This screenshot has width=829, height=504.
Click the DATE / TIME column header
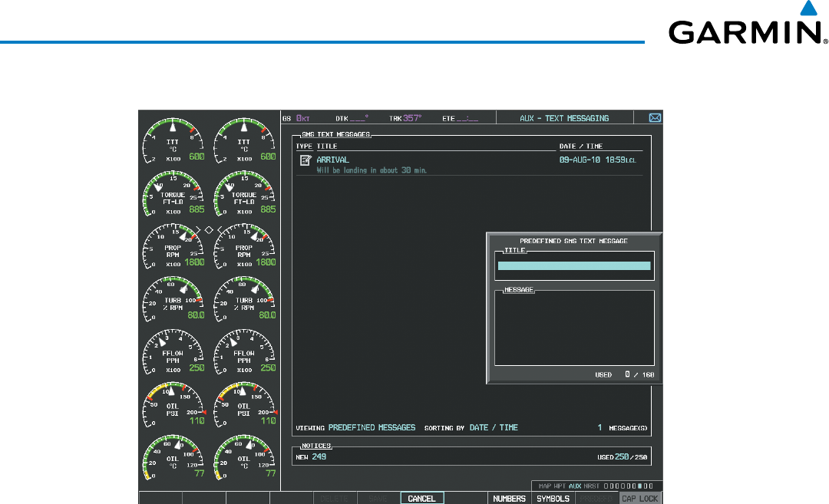click(580, 146)
